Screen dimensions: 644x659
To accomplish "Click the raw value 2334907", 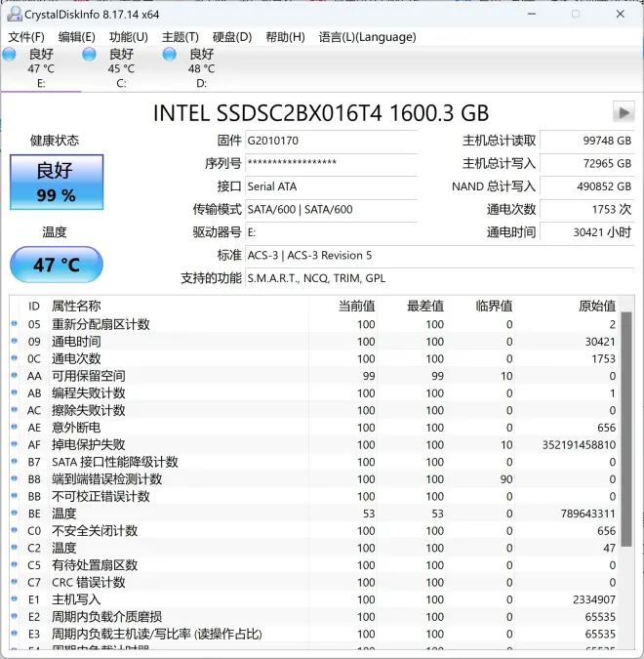I will point(594,599).
